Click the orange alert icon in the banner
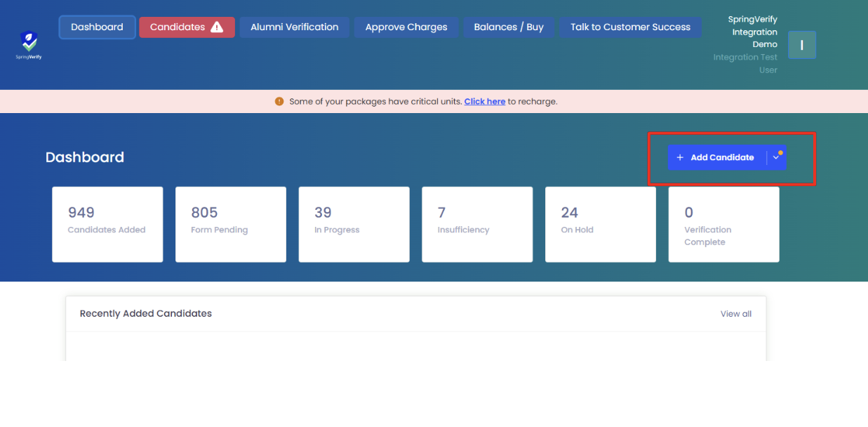 279,101
